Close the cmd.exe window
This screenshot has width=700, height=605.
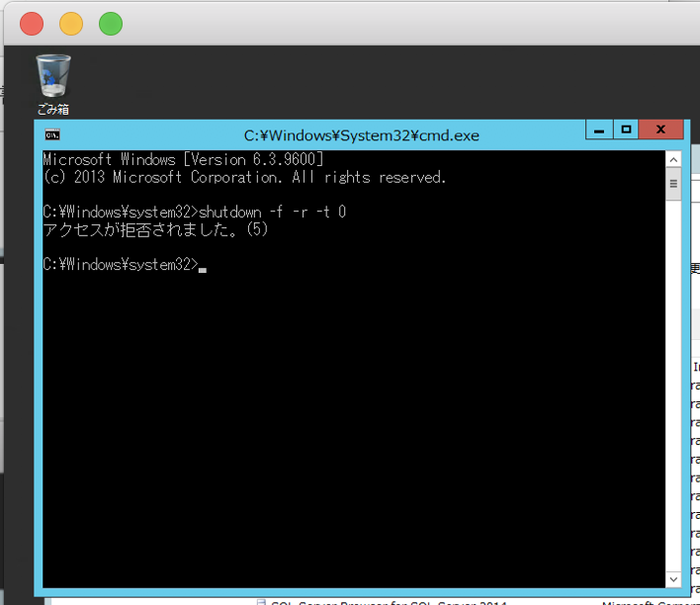[x=661, y=130]
